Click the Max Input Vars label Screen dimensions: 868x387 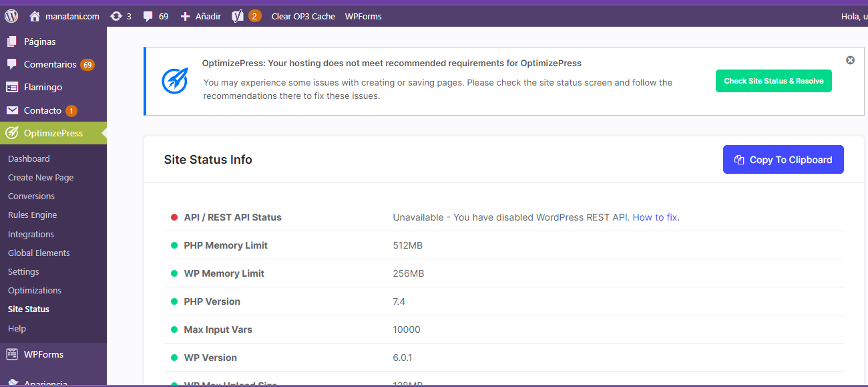pos(218,330)
